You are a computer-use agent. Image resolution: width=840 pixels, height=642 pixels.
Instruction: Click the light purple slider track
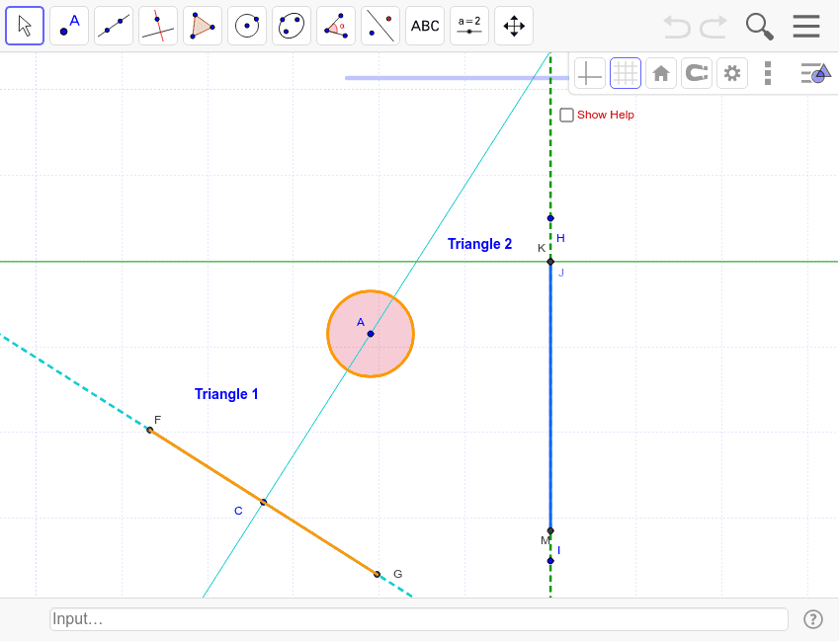tap(456, 78)
